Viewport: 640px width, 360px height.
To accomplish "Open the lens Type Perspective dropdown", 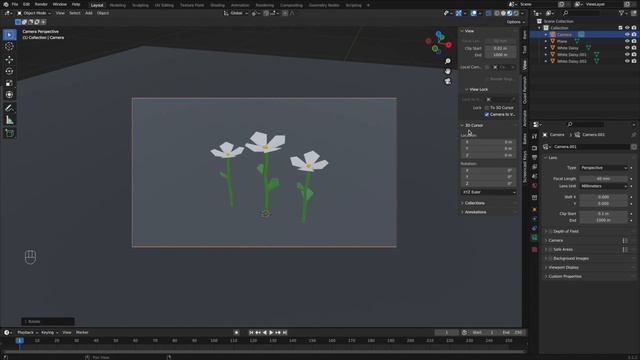I will [604, 168].
